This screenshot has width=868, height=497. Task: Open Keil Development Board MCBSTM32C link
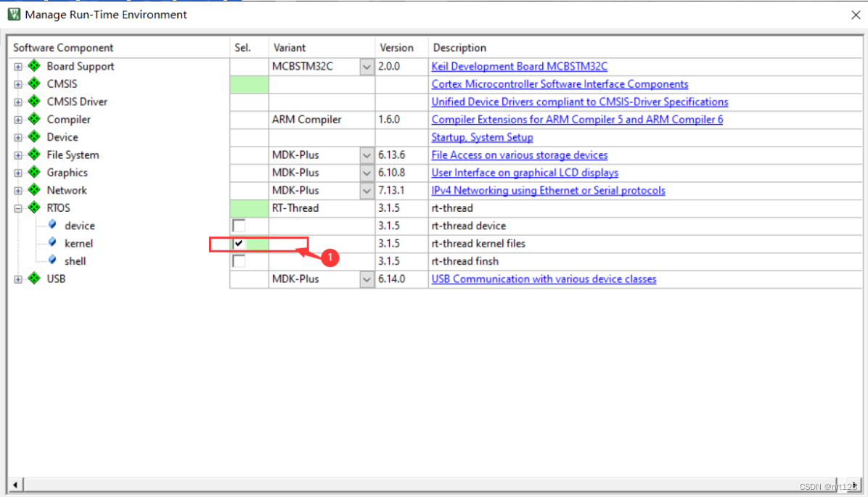[x=519, y=67]
